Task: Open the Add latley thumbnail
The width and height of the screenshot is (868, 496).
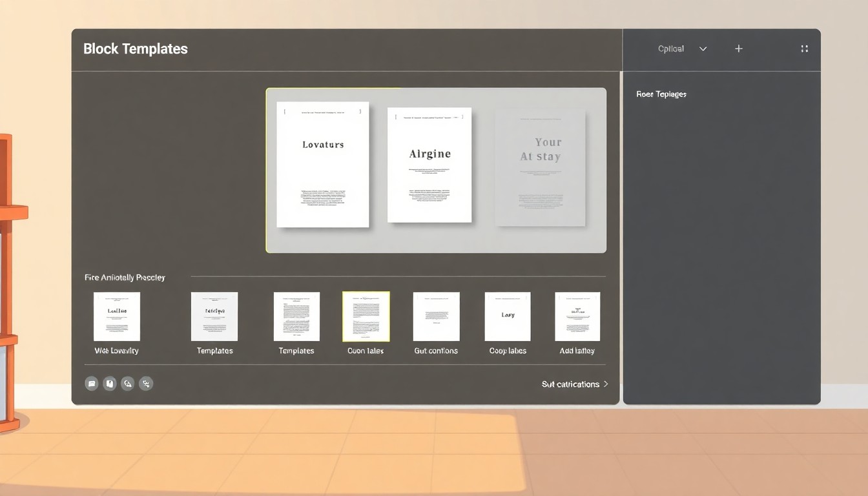Action: click(577, 316)
